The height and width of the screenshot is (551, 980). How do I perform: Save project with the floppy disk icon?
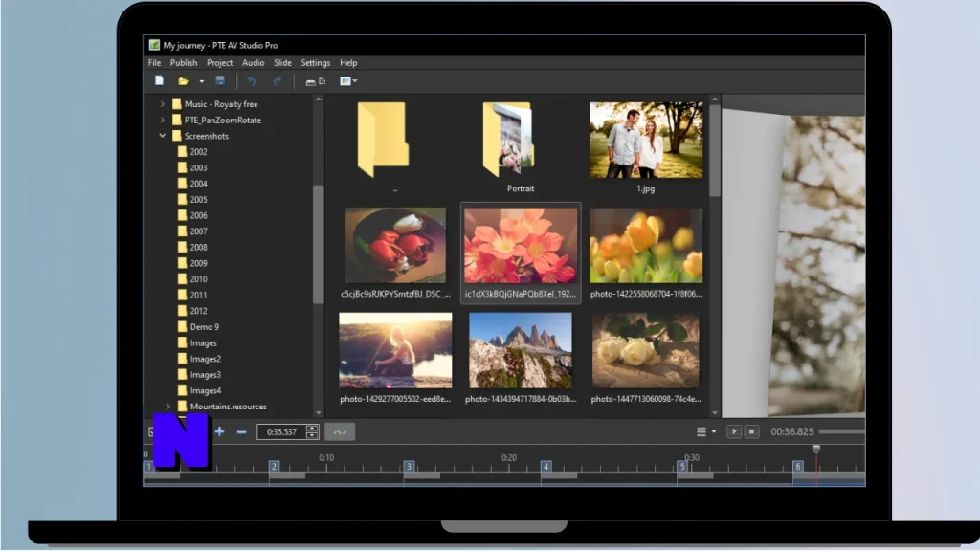tap(220, 80)
